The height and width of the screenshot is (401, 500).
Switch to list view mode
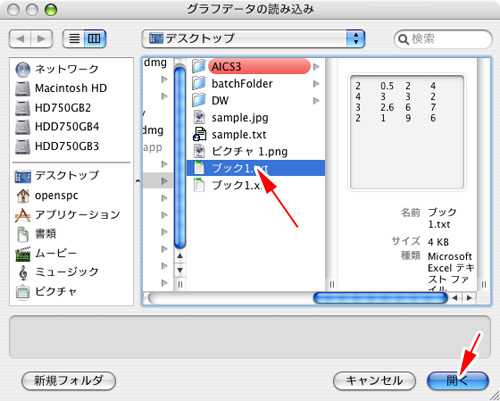(x=74, y=39)
